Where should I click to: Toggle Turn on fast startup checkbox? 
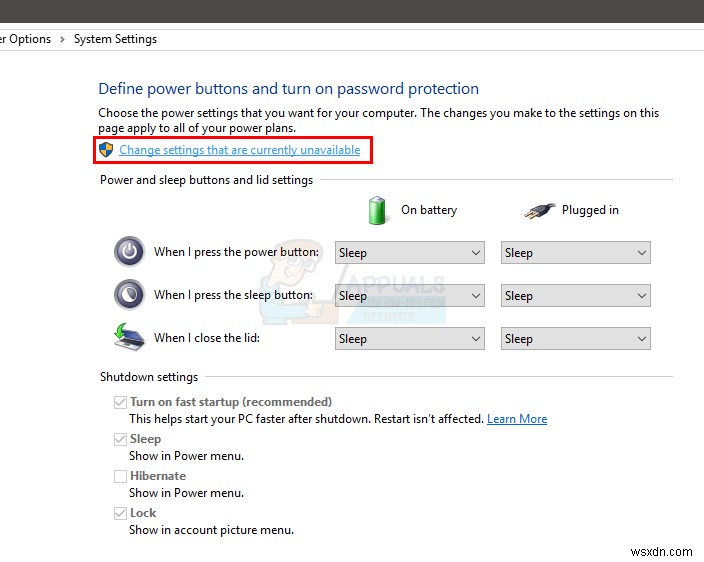(x=120, y=402)
